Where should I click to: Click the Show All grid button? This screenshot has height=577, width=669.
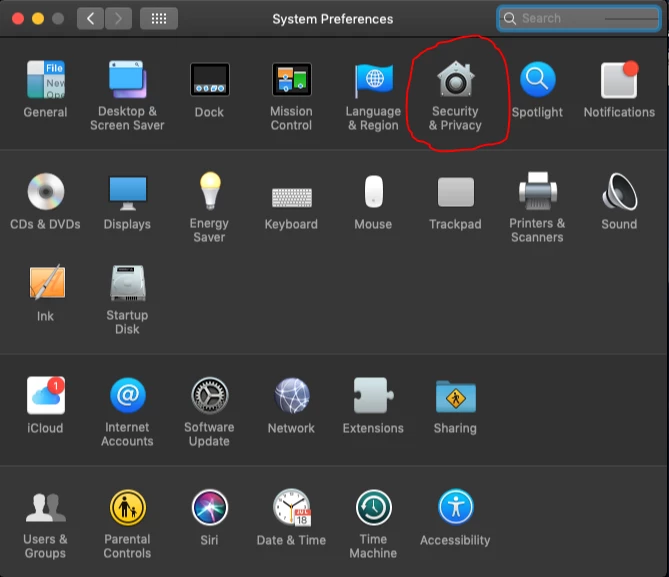(159, 18)
